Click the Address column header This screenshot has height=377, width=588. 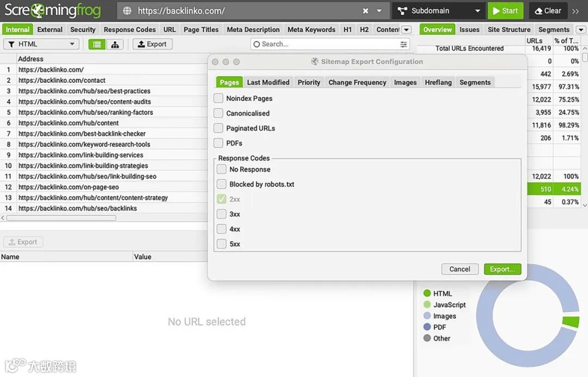pos(112,59)
